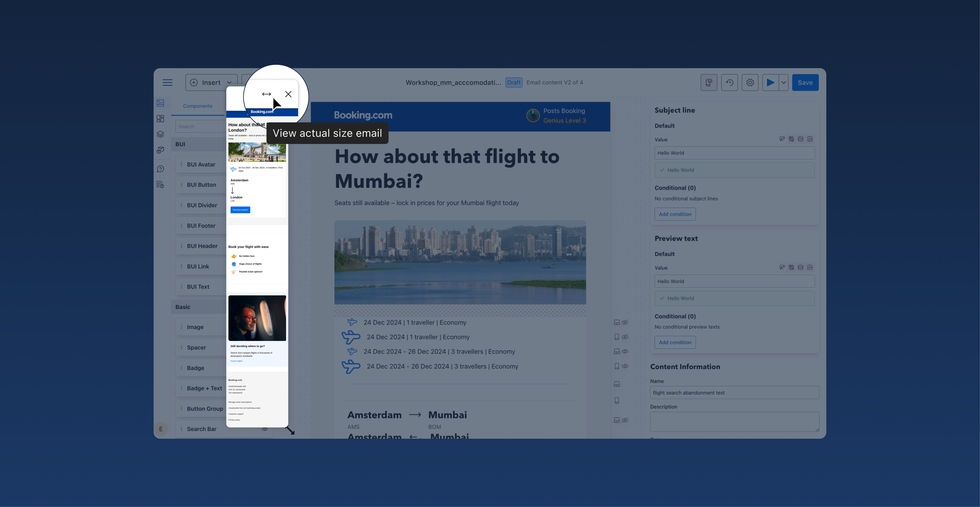Click the Preview text translation icon
The height and width of the screenshot is (507, 980).
(x=791, y=267)
